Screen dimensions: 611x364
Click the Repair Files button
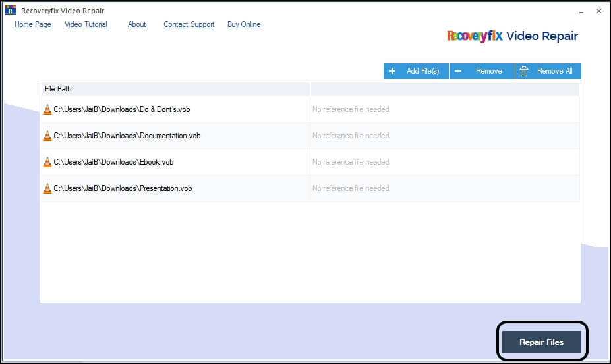541,342
